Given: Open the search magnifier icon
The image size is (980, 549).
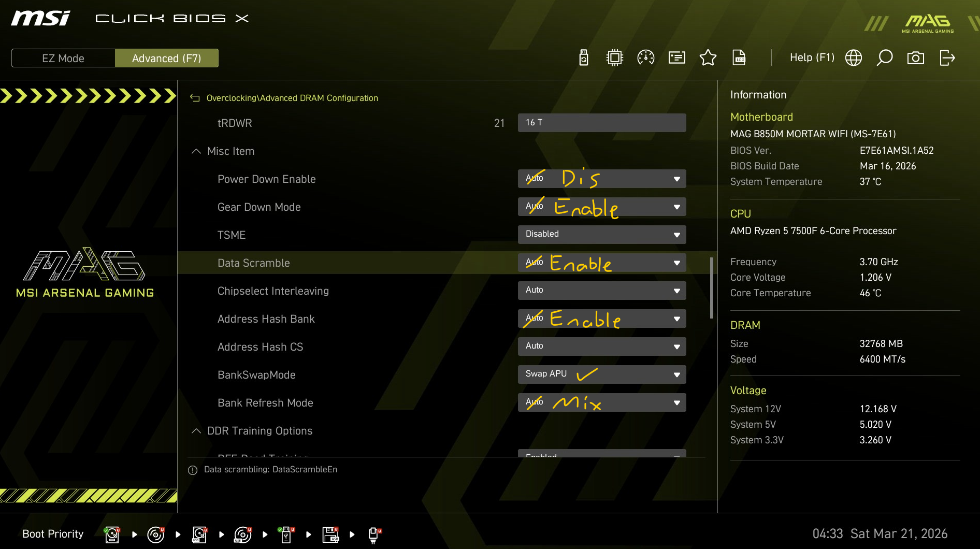Looking at the screenshot, I should [885, 57].
